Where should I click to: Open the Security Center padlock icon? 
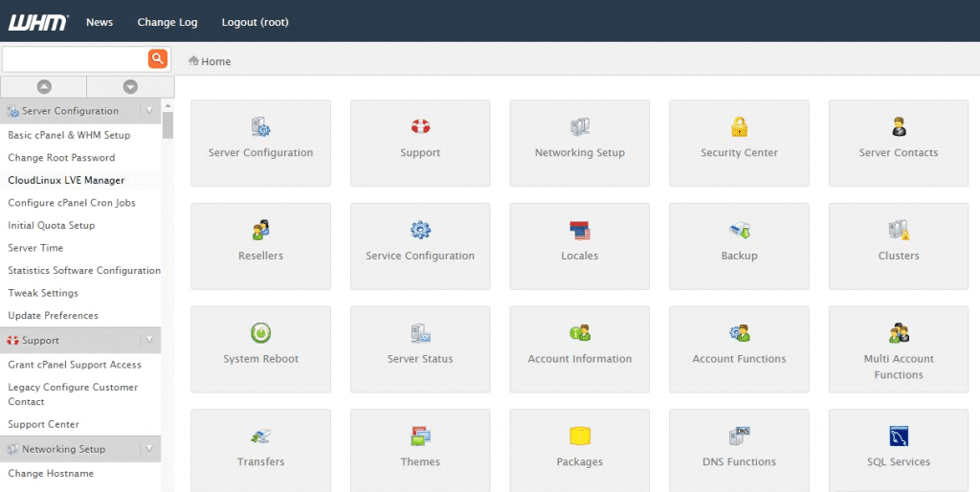pyautogui.click(x=739, y=127)
